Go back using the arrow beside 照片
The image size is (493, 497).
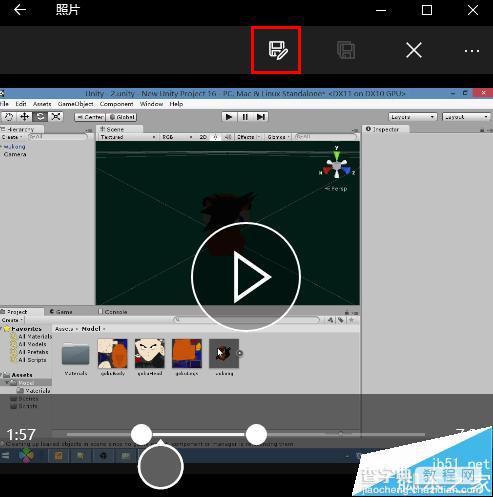click(20, 10)
